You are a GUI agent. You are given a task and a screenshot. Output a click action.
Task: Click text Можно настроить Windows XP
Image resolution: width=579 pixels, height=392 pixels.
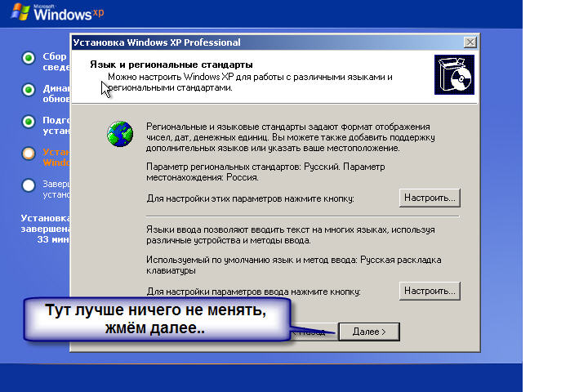pyautogui.click(x=171, y=77)
